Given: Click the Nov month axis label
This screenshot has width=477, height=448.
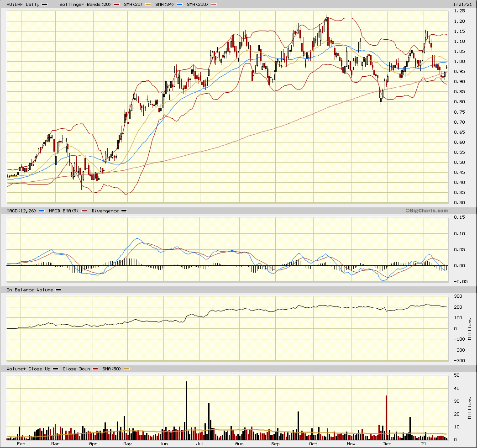Looking at the screenshot, I should (x=351, y=444).
